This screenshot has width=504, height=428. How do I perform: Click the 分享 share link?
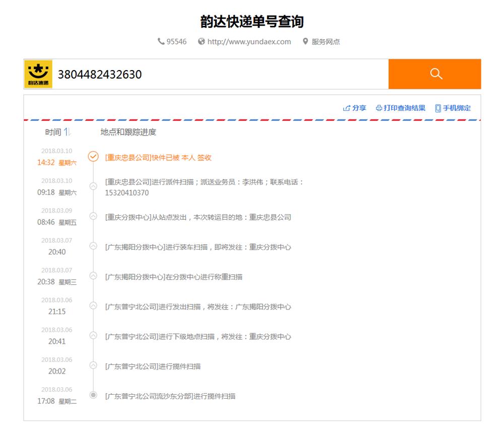[x=359, y=108]
